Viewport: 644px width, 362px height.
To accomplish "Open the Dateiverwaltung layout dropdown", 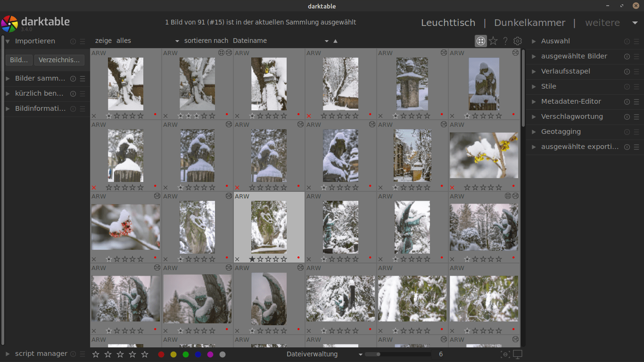I will (x=325, y=354).
